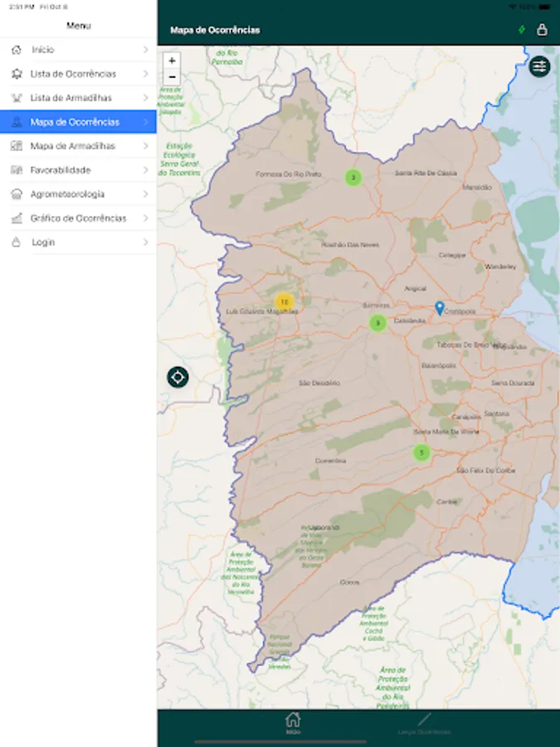Click chevron on Lista de Ocorrências row
This screenshot has height=747, width=560.
click(146, 74)
